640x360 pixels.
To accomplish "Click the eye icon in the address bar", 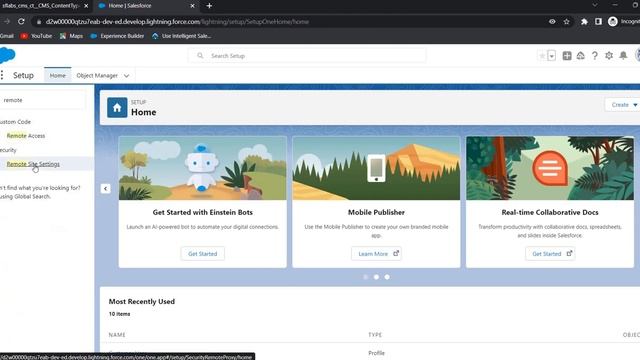I will pos(552,22).
